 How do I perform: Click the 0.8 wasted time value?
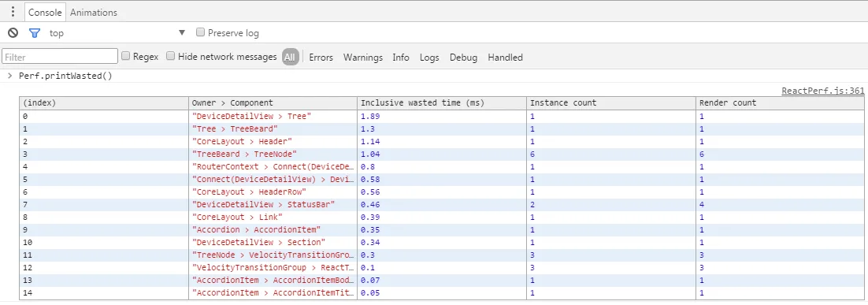tap(368, 166)
